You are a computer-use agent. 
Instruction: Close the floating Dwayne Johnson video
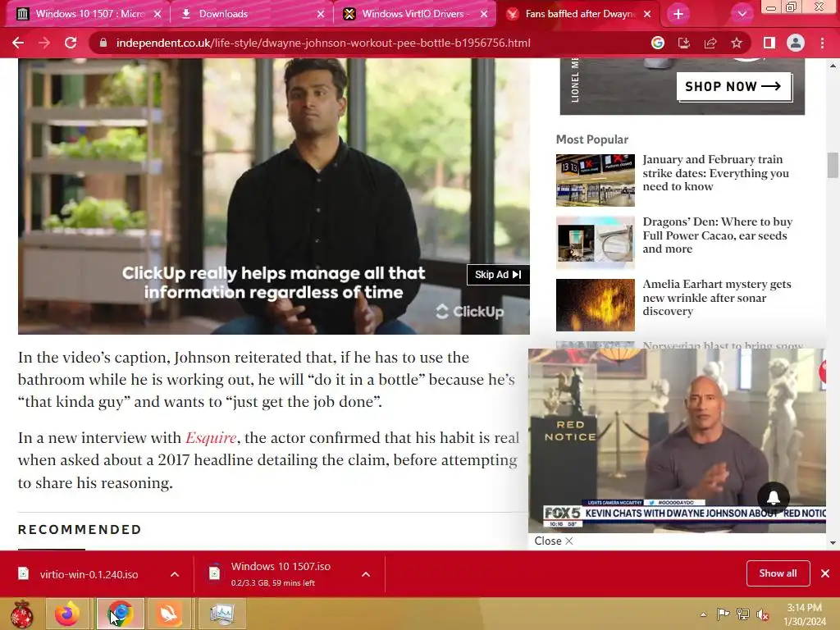(x=554, y=541)
